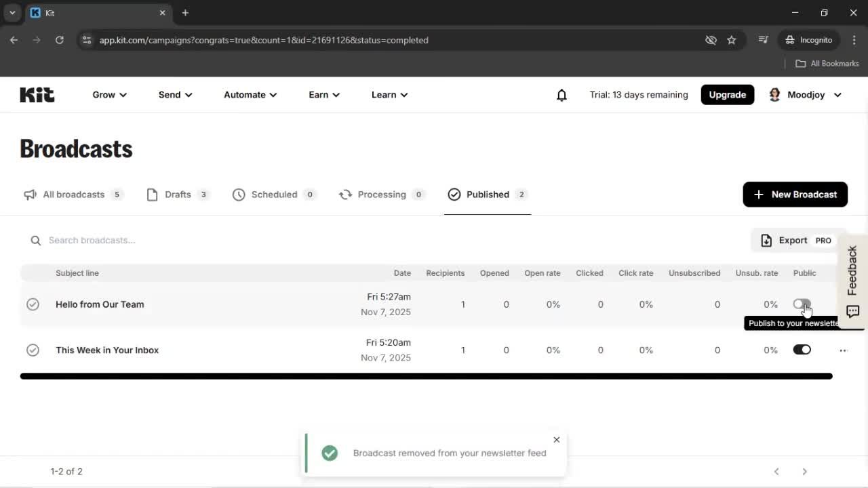The height and width of the screenshot is (488, 868).
Task: Click the New Broadcast button
Action: pyautogui.click(x=795, y=195)
